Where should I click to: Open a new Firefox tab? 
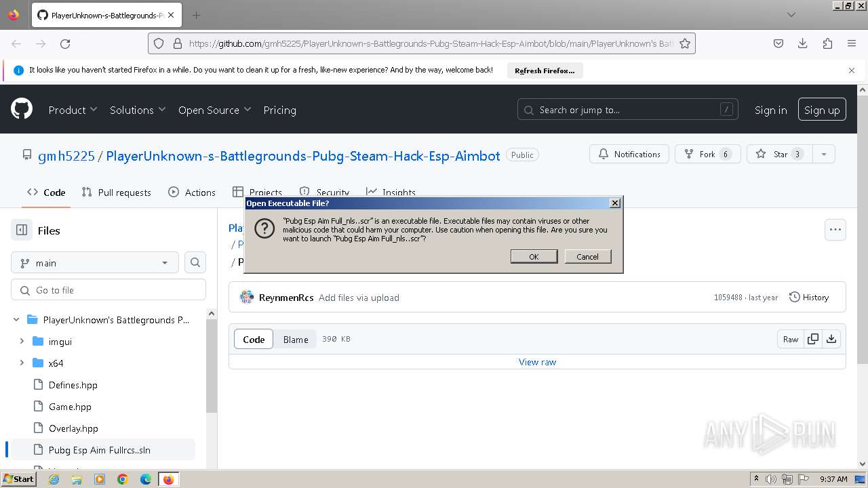click(x=196, y=15)
